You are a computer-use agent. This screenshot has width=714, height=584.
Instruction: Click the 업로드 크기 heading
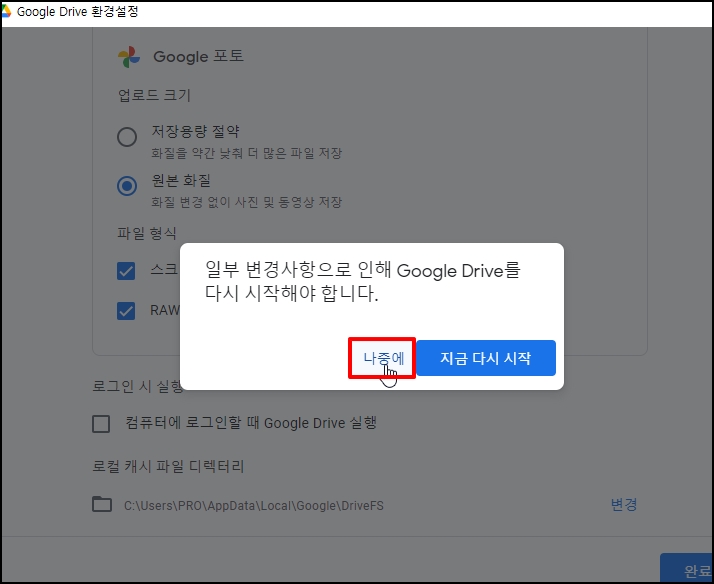click(154, 95)
